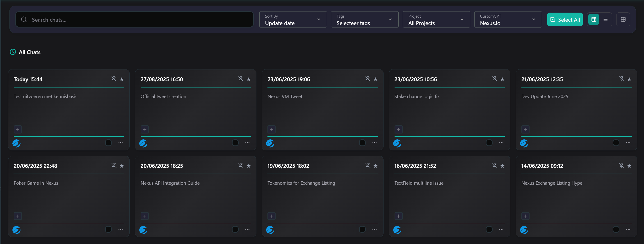Click the clock icon beside All Chats
This screenshot has width=644, height=244.
pyautogui.click(x=13, y=52)
